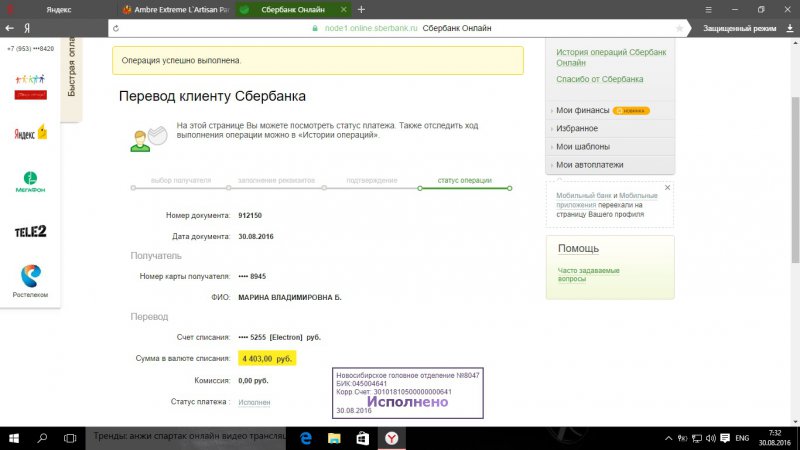Viewport: 800px width, 450px height.
Task: Expand Мои автоплатежи section
Action: [589, 165]
